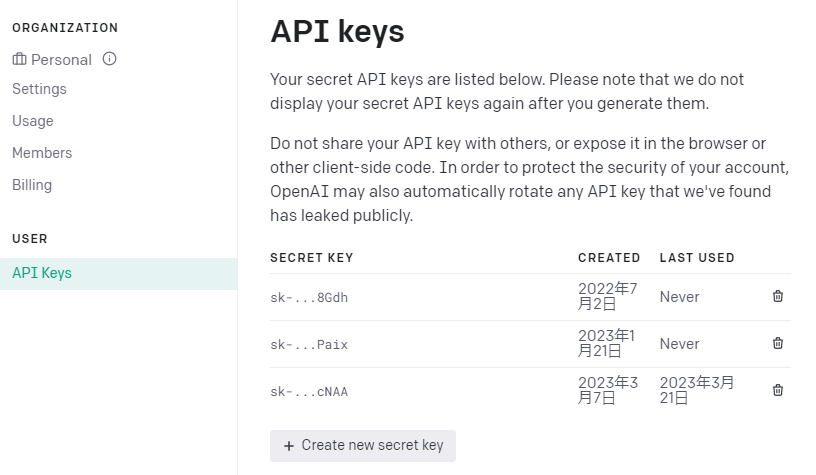This screenshot has height=475, width=816.
Task: Click the SECRET KEY column header
Action: (x=312, y=258)
